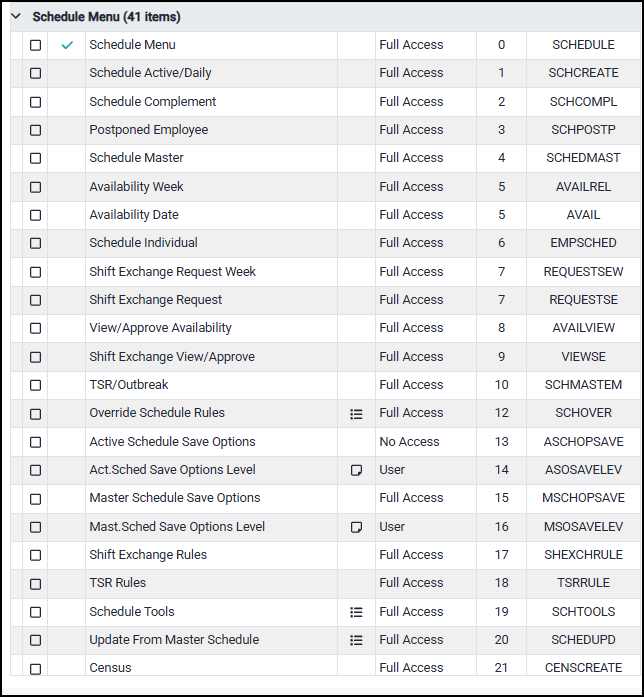Click Full Access for Schedule Master

(411, 158)
